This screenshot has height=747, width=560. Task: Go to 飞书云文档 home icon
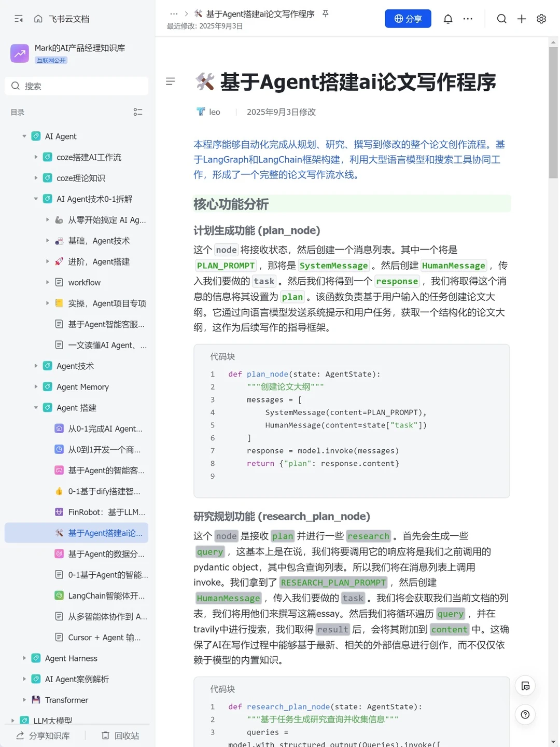click(38, 19)
